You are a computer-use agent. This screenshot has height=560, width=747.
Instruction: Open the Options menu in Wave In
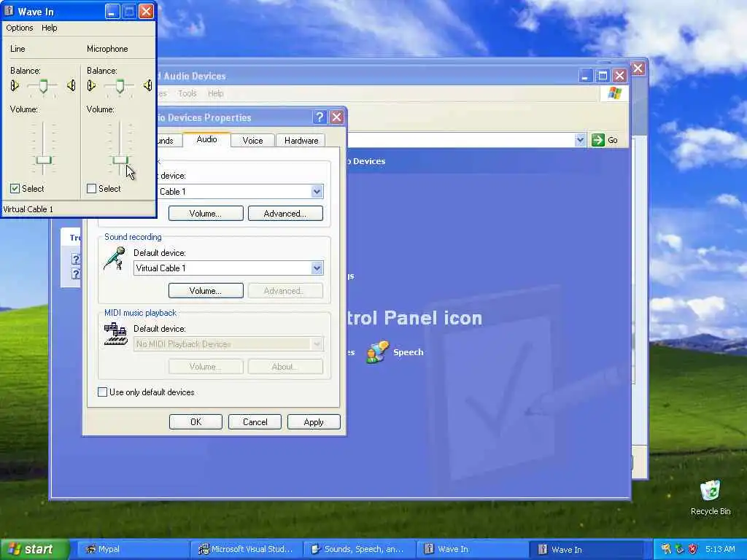(20, 28)
